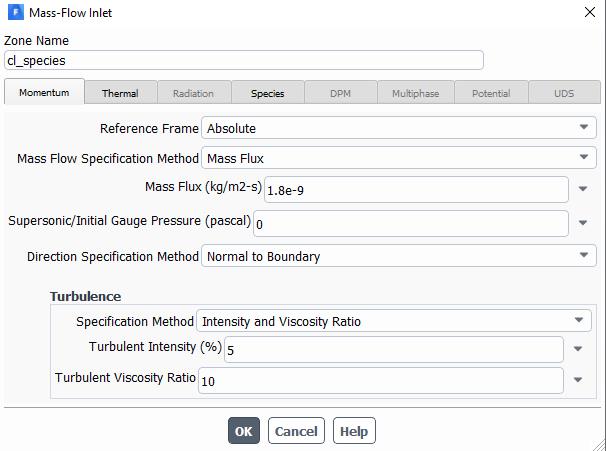
Task: Switch to the Thermal tab
Action: click(120, 93)
